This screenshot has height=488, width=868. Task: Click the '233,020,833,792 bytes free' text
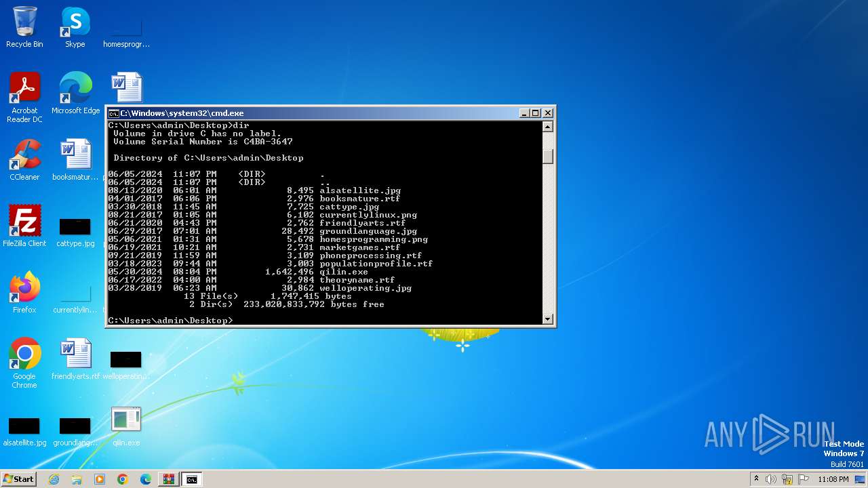[x=314, y=304]
